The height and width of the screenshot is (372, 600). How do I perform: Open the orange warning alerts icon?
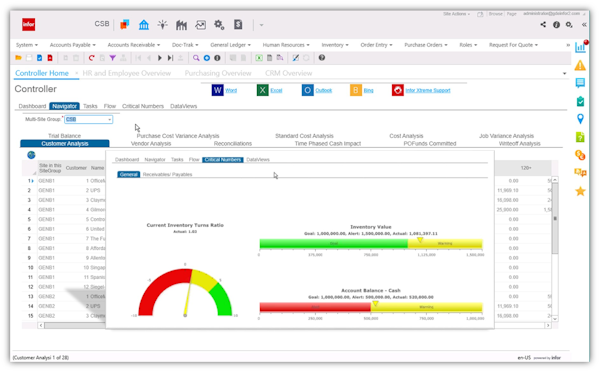click(580, 65)
